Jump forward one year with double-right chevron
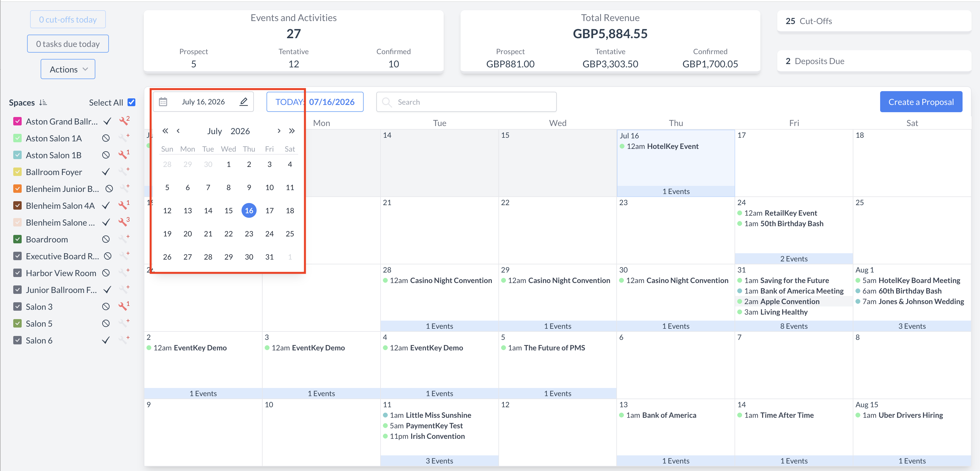 292,131
